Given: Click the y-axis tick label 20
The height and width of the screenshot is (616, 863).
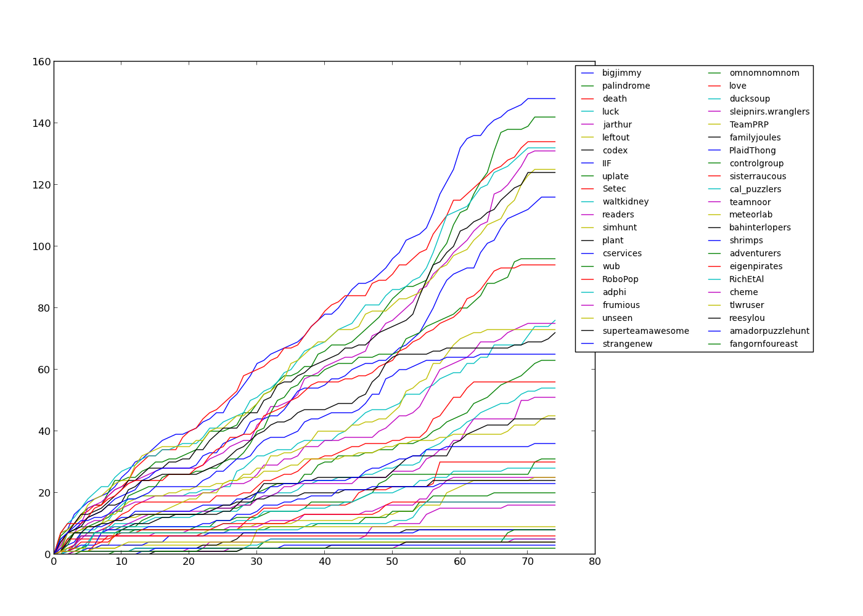Looking at the screenshot, I should click(45, 493).
